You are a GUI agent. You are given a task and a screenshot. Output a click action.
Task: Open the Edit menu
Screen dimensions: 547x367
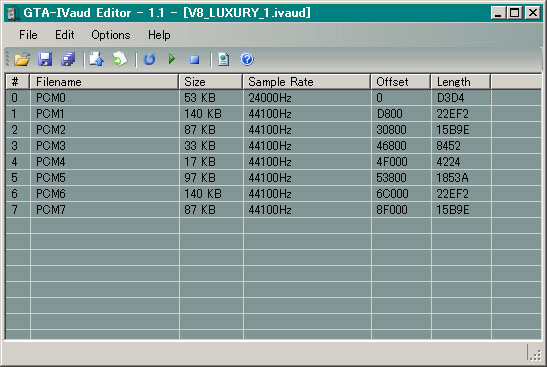pyautogui.click(x=65, y=35)
